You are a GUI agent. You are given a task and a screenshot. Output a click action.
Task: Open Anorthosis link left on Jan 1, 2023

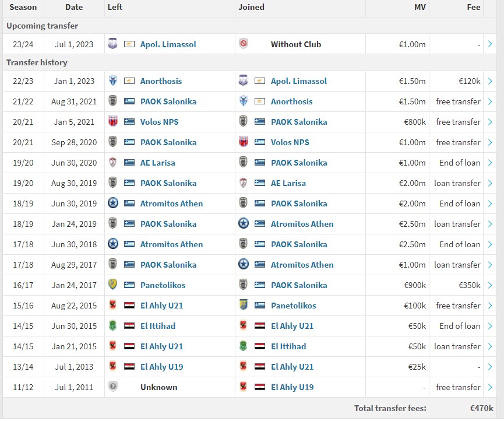point(161,81)
